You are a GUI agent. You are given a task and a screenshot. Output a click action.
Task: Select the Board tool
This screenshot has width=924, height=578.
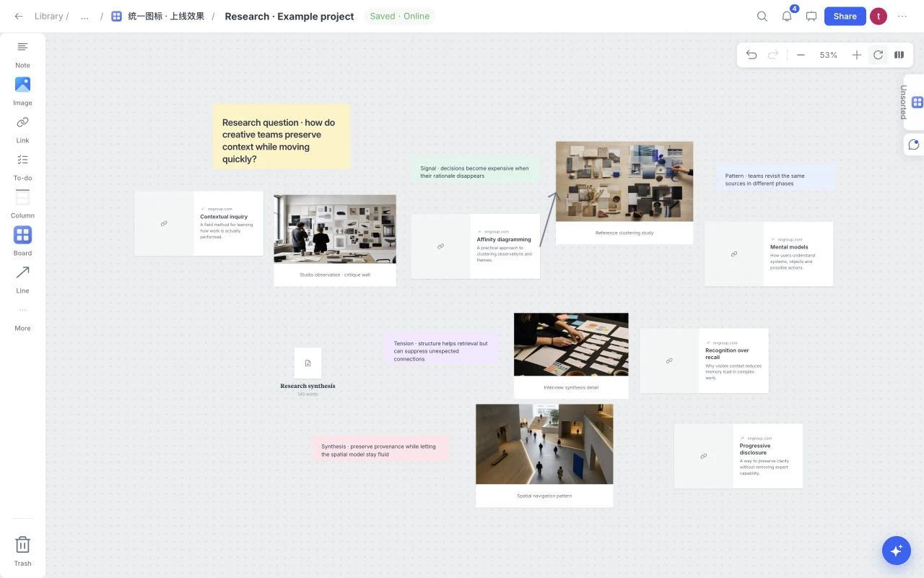pos(22,241)
